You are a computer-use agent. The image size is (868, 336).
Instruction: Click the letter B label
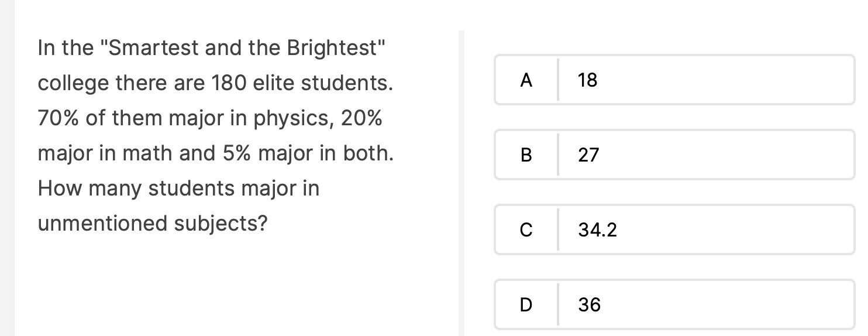(x=526, y=155)
